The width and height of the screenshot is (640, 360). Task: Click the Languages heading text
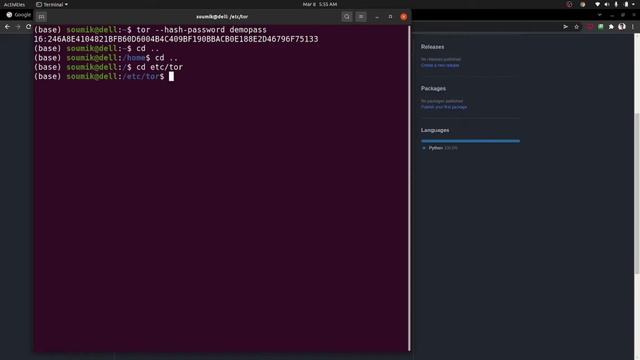coord(435,130)
